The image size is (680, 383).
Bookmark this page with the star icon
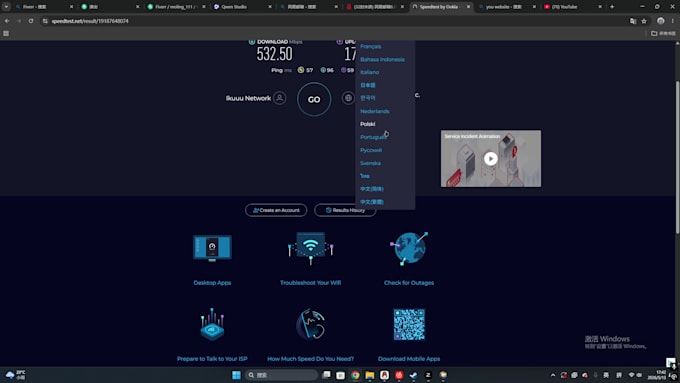644,21
